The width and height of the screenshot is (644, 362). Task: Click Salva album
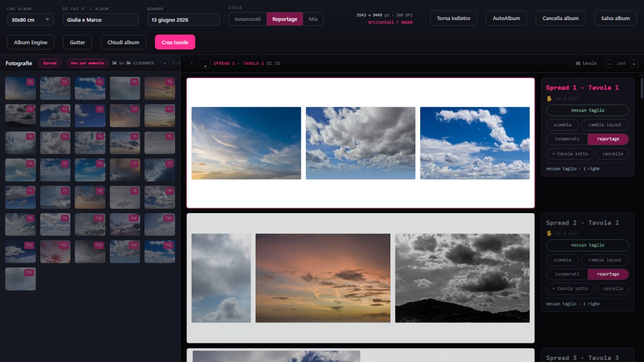(615, 18)
